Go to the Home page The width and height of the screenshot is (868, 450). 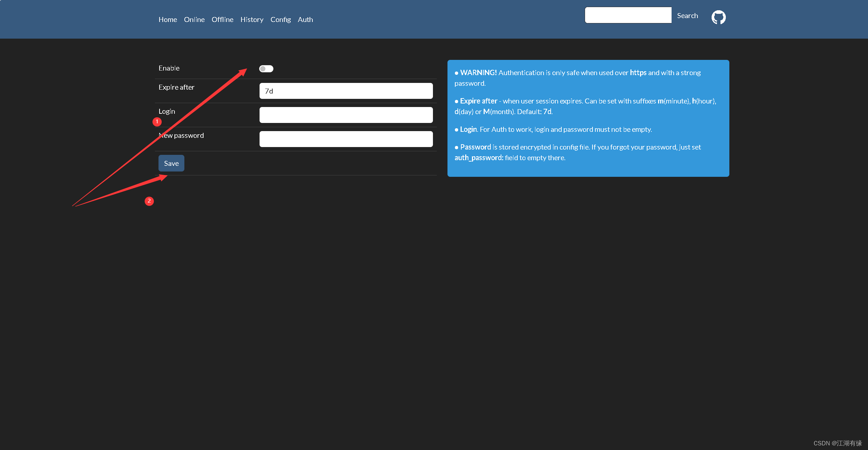point(168,19)
